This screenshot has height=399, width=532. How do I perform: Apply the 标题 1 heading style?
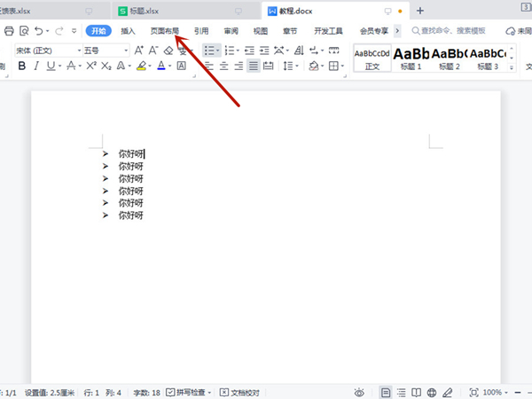[411, 58]
